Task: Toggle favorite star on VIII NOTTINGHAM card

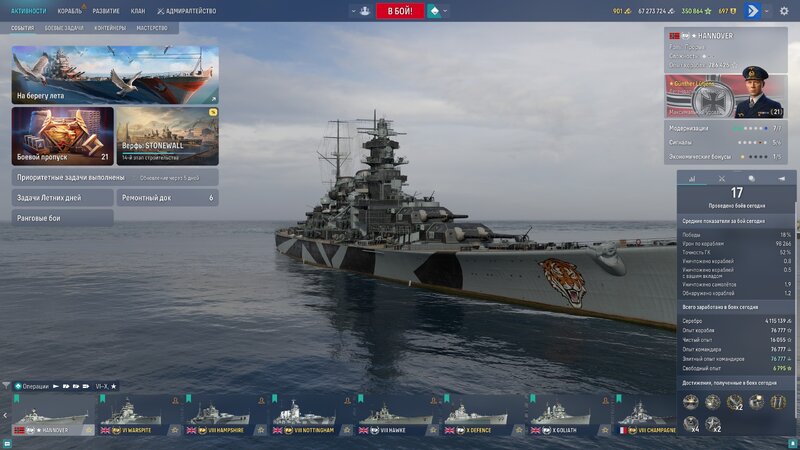Action: pyautogui.click(x=347, y=430)
